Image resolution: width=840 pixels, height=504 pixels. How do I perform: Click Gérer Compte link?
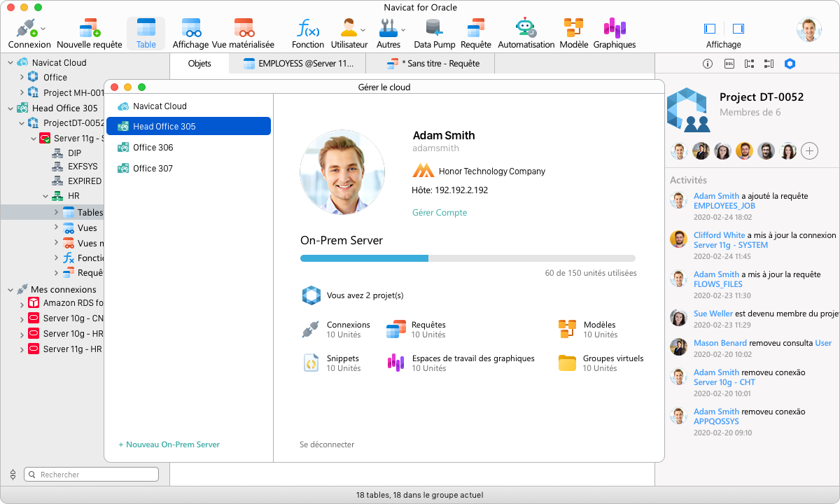(x=440, y=213)
